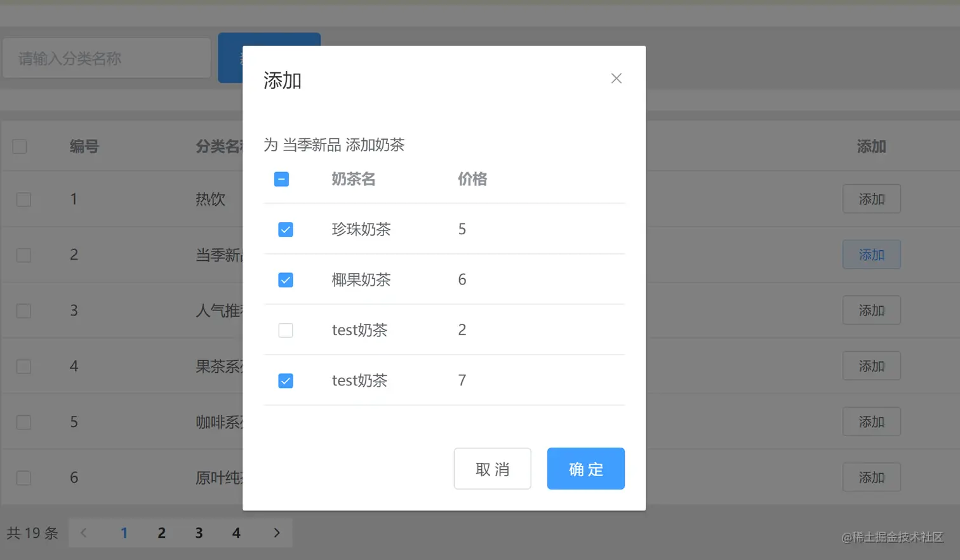Open pagination page 1
960x560 pixels.
(124, 533)
